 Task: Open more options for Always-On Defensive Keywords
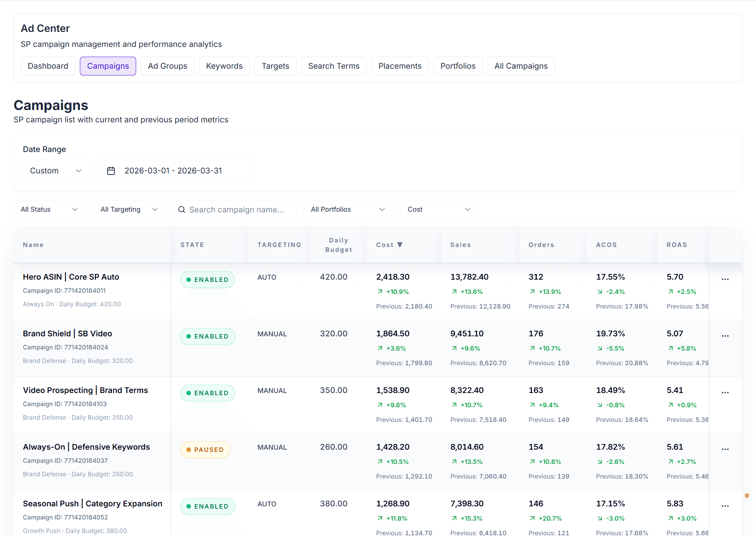tap(725, 449)
